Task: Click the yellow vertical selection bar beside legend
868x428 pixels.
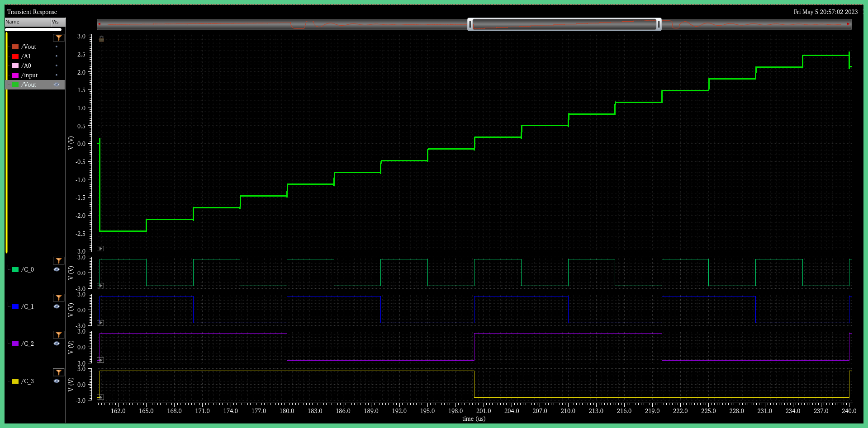Action: [6, 142]
